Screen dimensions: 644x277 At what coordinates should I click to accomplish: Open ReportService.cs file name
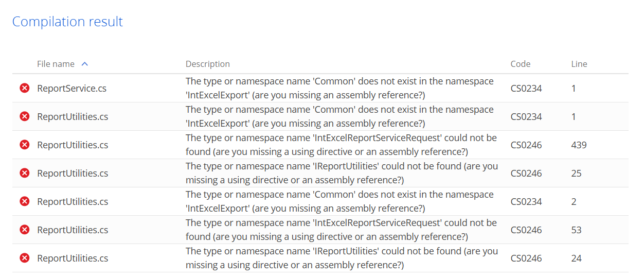tap(72, 88)
